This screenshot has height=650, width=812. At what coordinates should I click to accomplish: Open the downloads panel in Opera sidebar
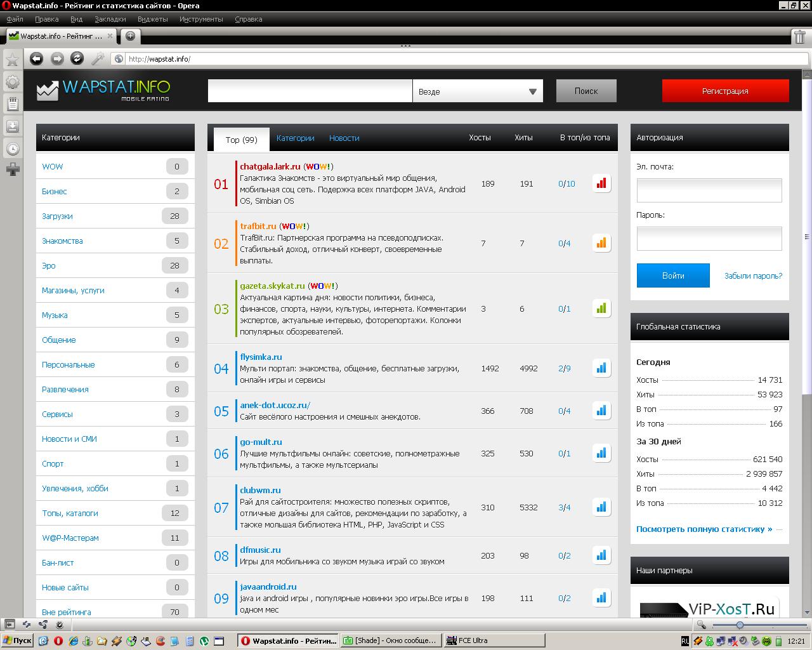point(12,126)
